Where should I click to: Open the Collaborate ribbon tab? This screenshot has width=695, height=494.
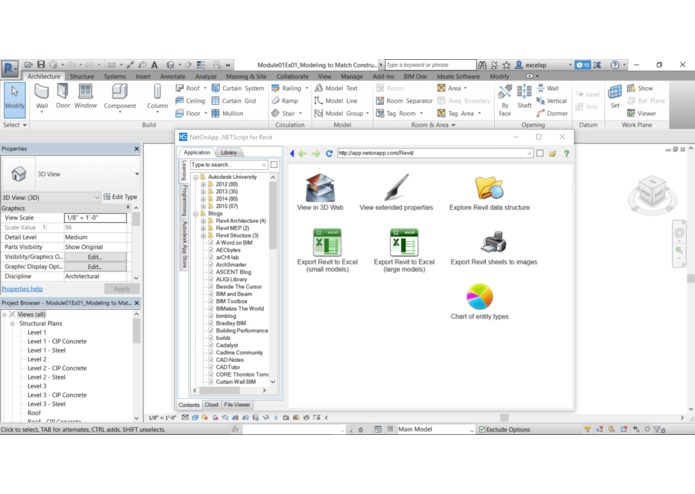tap(293, 76)
